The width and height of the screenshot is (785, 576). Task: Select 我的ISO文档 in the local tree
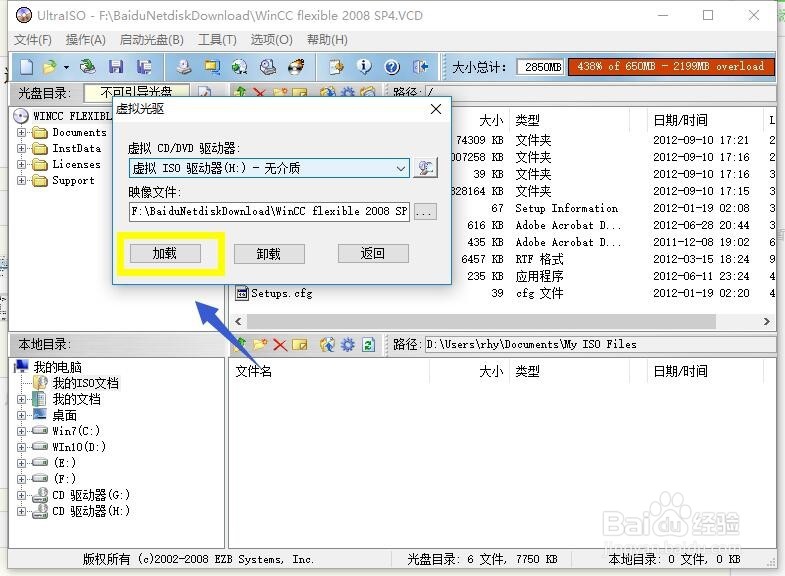click(86, 383)
